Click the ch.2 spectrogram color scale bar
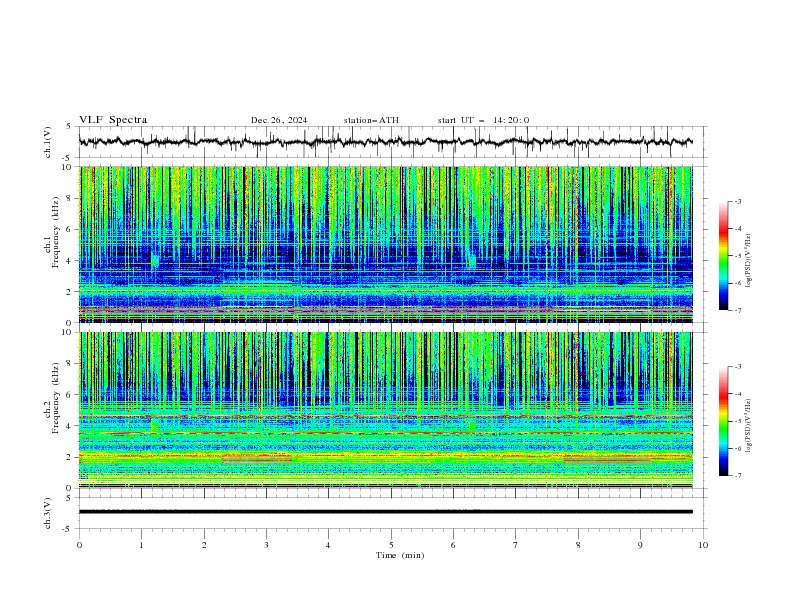 723,421
